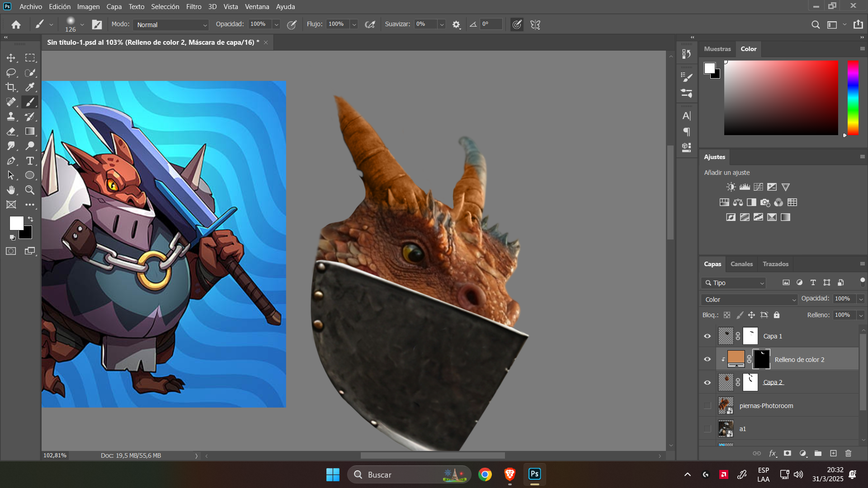Select the Path Selection tool

11,175
